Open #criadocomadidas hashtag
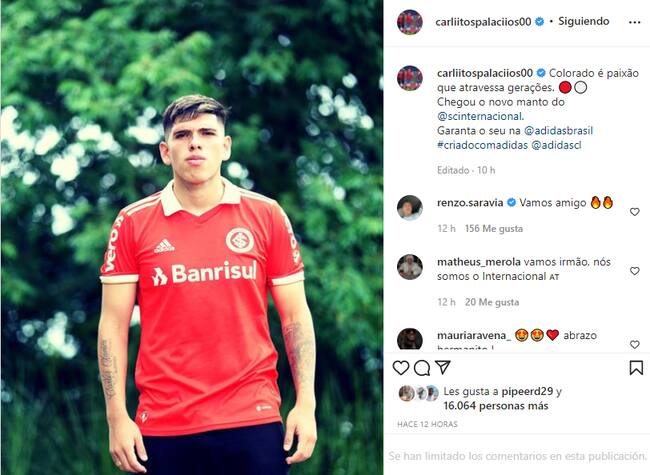The width and height of the screenshot is (650, 475). point(483,145)
